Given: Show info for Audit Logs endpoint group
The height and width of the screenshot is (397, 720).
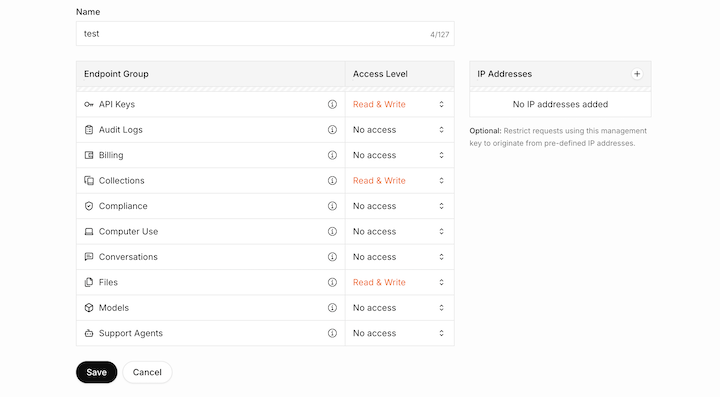Looking at the screenshot, I should (332, 130).
